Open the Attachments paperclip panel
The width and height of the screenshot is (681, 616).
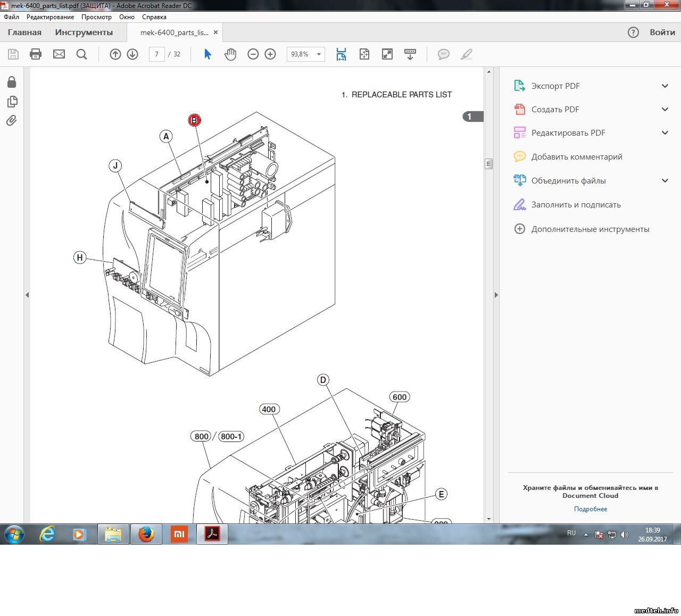click(12, 121)
